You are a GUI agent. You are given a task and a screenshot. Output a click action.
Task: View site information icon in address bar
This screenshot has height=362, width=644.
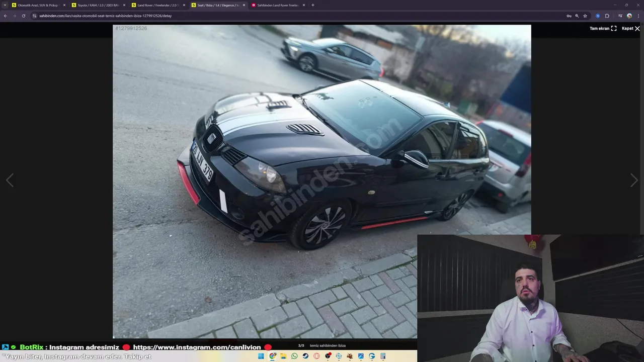(x=34, y=16)
